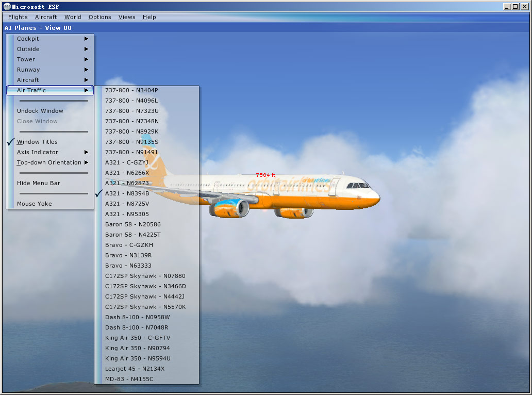Select Dash 8-100 - N0958W traffic

pos(146,317)
